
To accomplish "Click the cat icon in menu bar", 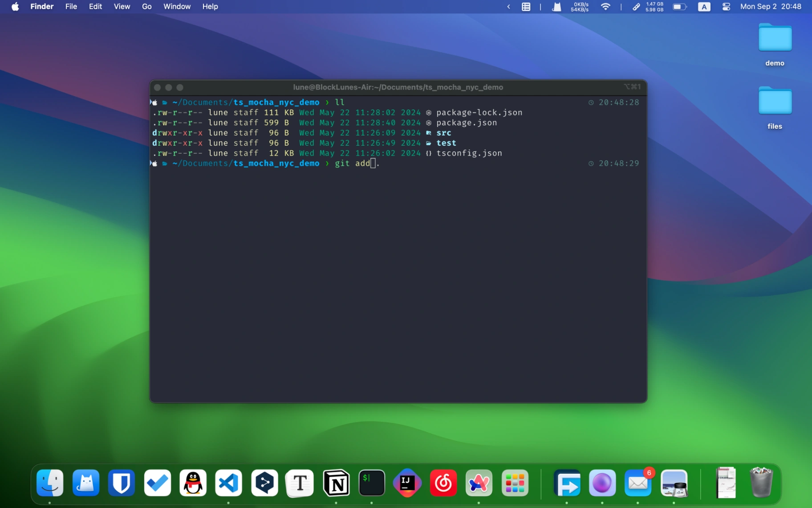I will (x=556, y=7).
